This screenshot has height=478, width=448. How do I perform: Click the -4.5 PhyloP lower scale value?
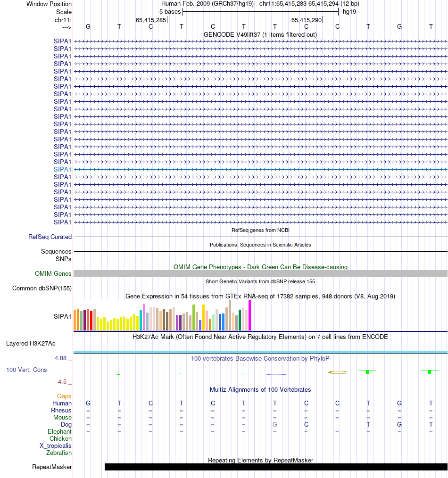tap(61, 382)
